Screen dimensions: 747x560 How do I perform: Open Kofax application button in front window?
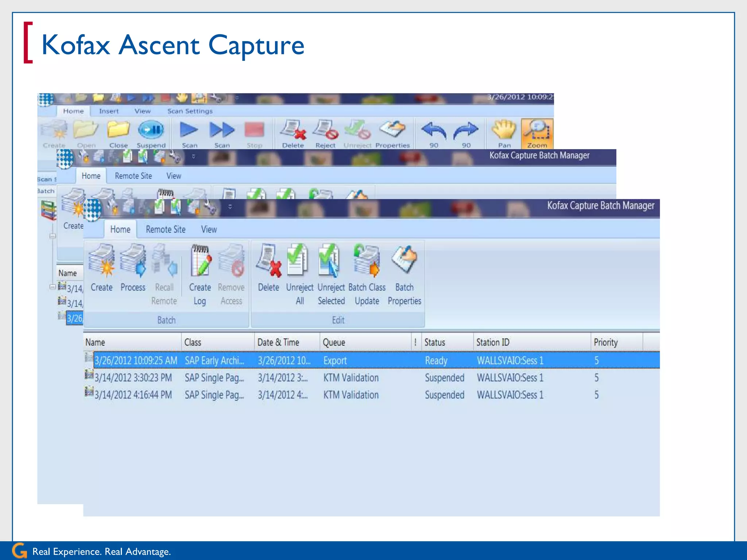point(92,210)
